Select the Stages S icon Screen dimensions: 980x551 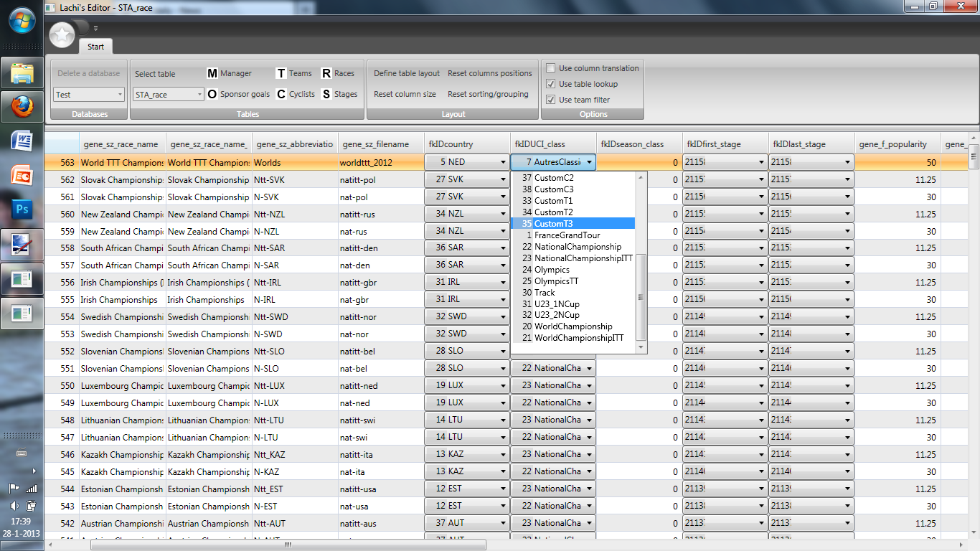326,94
